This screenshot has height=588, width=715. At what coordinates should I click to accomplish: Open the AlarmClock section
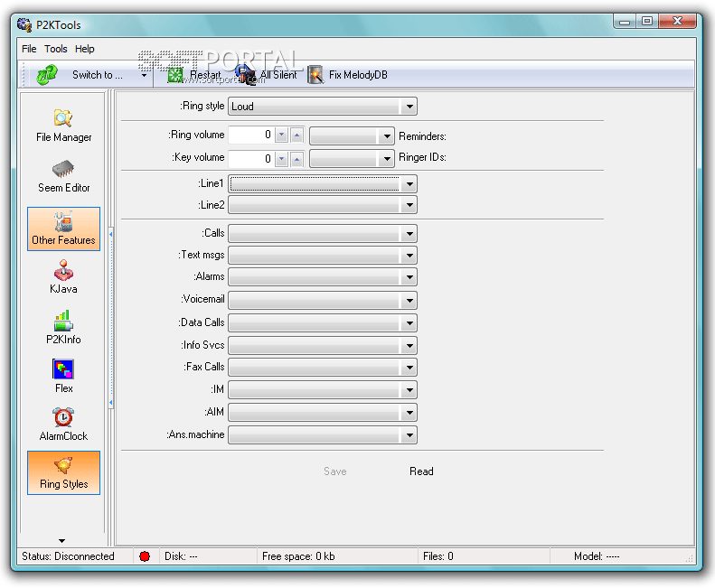63,425
